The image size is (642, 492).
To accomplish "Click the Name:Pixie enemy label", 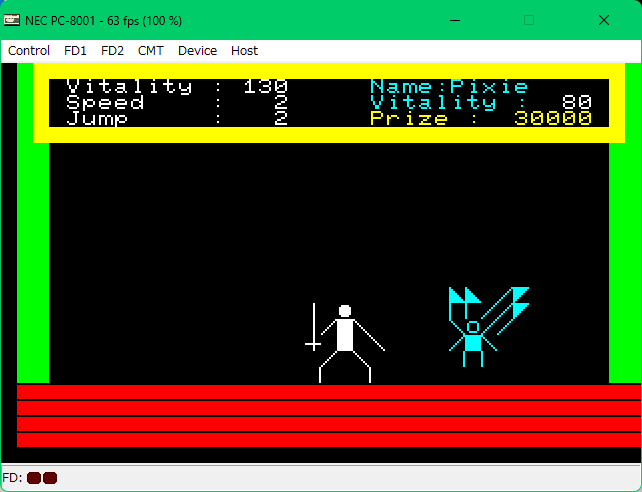I will (448, 87).
